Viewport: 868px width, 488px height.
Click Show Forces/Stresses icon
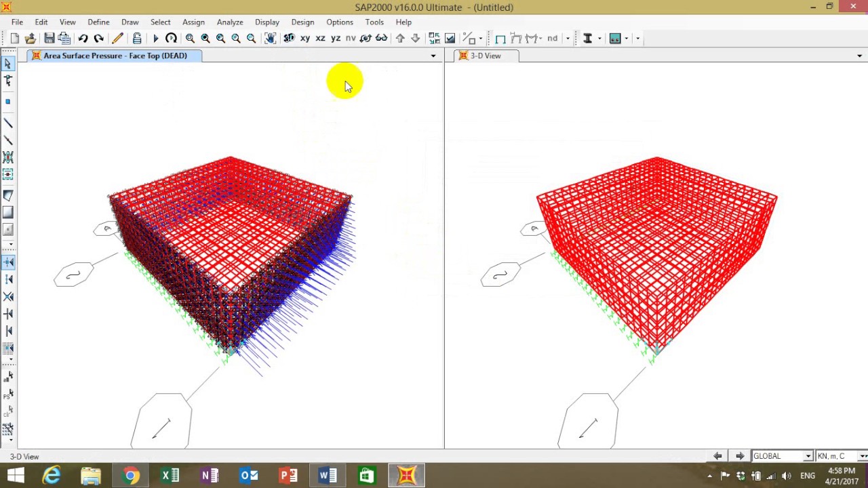[532, 39]
